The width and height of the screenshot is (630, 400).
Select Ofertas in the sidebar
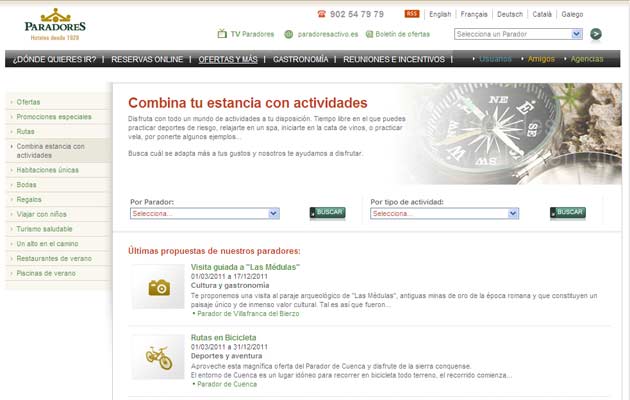coord(28,102)
